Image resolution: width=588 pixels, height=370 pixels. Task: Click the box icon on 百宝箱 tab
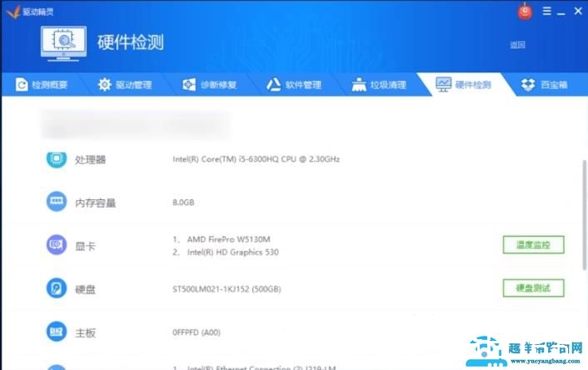(528, 85)
